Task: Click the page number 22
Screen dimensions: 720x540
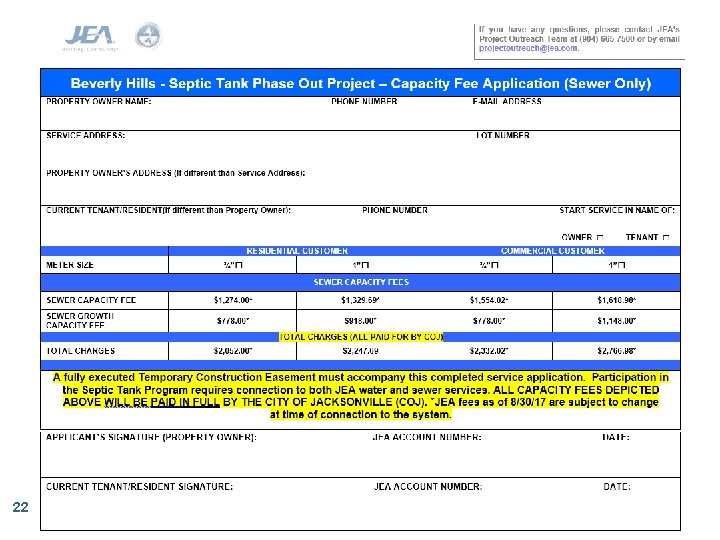Action: click(x=20, y=507)
